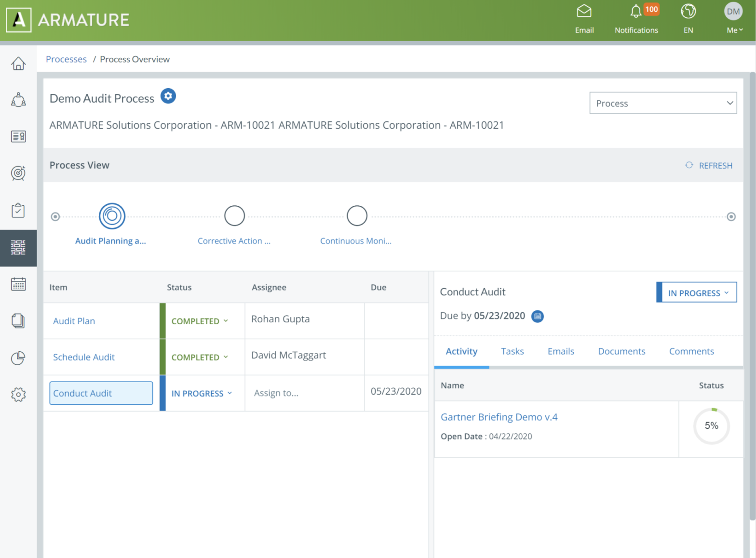Select the Audit Planning stage circle
The height and width of the screenshot is (558, 756).
[x=112, y=216]
